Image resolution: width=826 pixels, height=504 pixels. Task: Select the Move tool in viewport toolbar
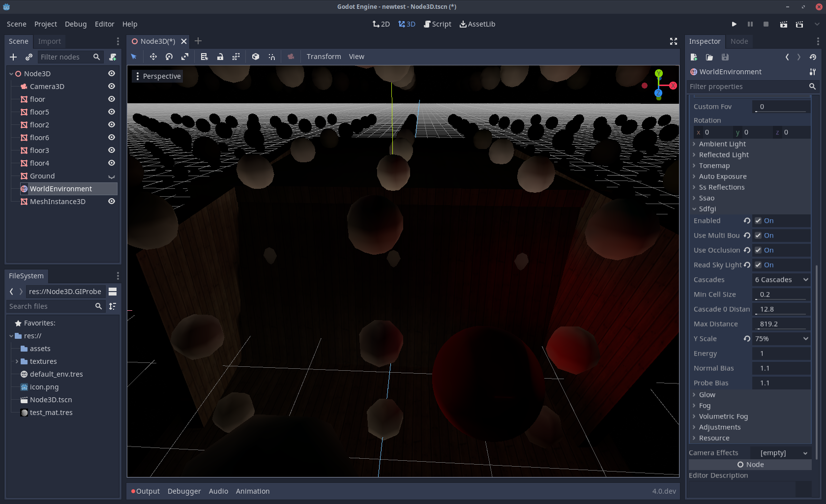pos(153,57)
